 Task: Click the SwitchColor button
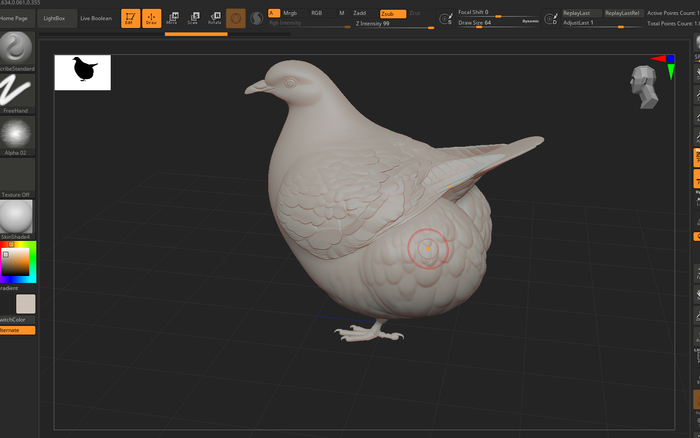tap(17, 320)
